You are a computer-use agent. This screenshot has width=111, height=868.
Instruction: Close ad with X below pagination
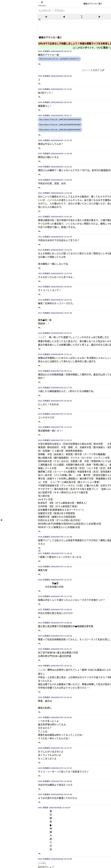tap(39, 20)
